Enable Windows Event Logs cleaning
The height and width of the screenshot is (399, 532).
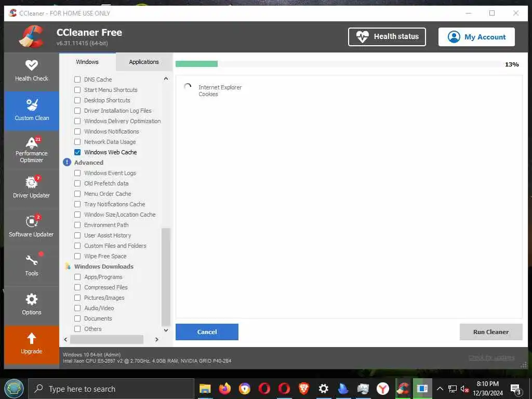77,173
